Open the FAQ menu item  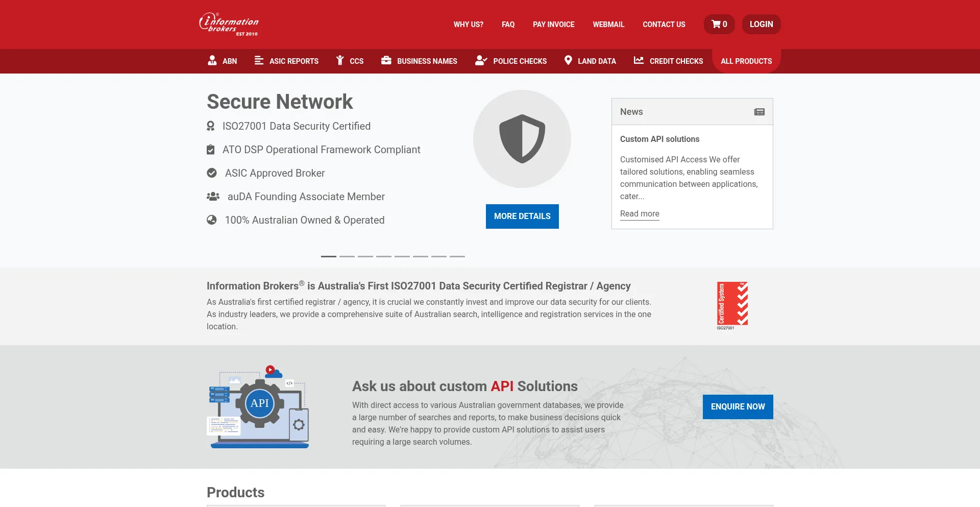(508, 24)
